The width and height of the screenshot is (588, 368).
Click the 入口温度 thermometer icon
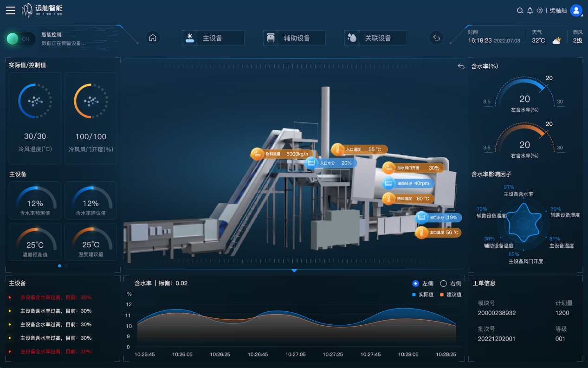(x=337, y=149)
